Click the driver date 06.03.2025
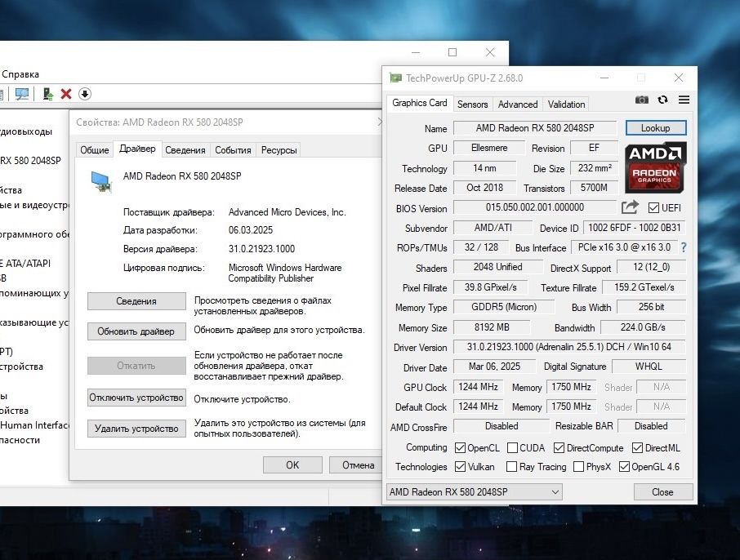740x560 pixels. click(x=251, y=230)
